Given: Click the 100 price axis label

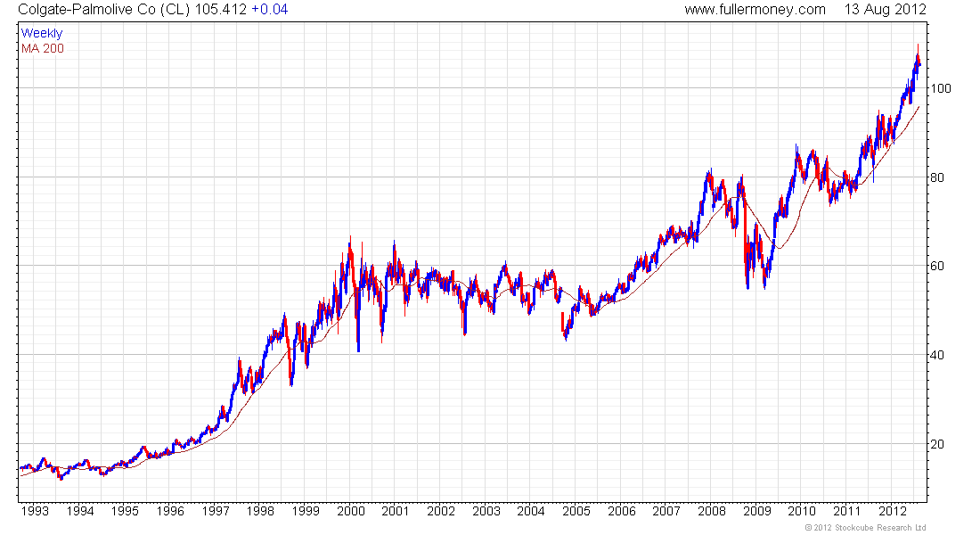Looking at the screenshot, I should 941,88.
